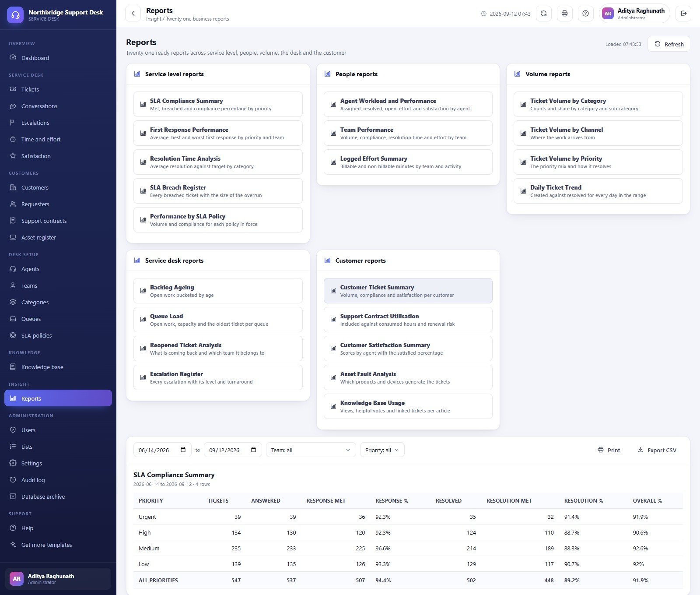
Task: Open the Performance by SLA Policy report
Action: (218, 220)
